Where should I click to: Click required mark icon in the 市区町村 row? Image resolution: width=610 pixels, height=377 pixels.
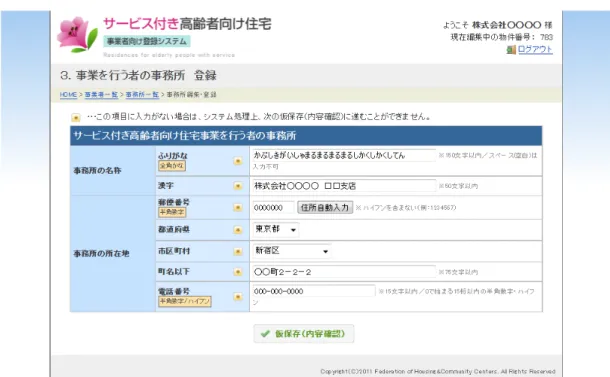pos(238,252)
